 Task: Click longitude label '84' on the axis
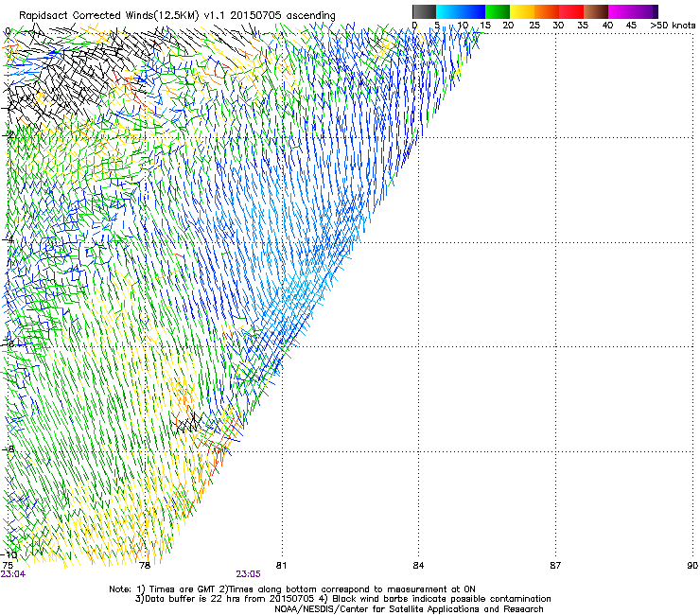click(x=418, y=566)
